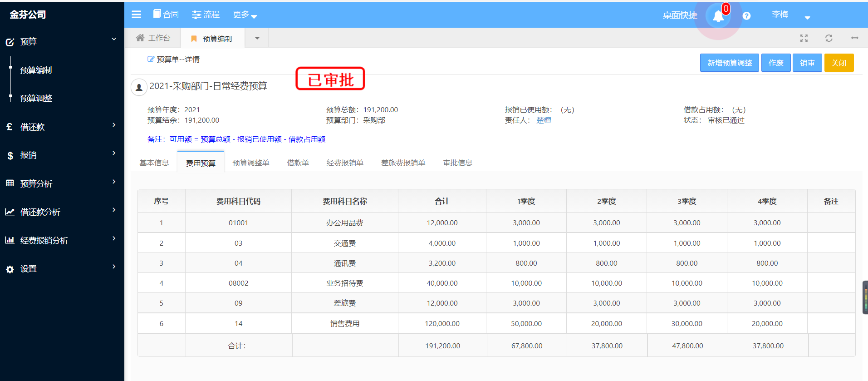
Task: Open the 桌面快捷 shortcut link
Action: point(680,15)
